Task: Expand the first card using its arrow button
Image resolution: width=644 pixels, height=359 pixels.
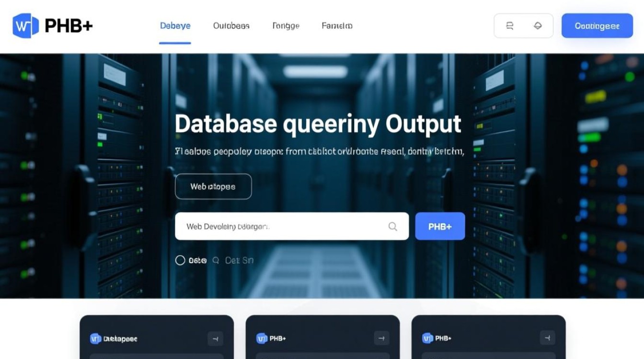Action: pyautogui.click(x=215, y=339)
